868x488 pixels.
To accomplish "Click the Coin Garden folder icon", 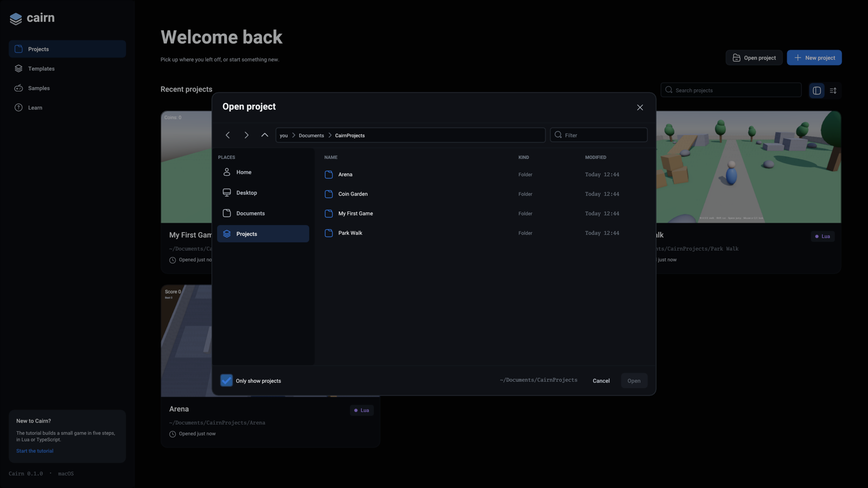I will point(329,194).
